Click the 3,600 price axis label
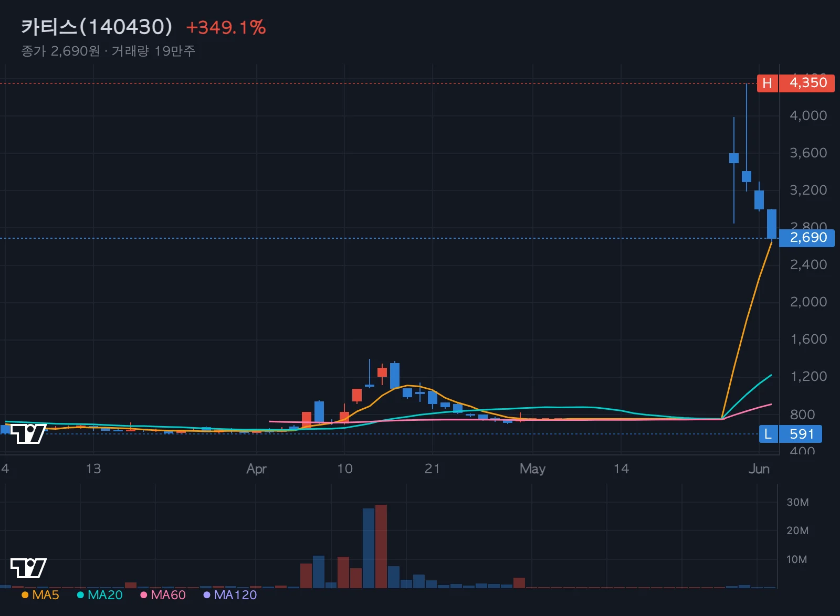The width and height of the screenshot is (840, 616). coord(808,153)
